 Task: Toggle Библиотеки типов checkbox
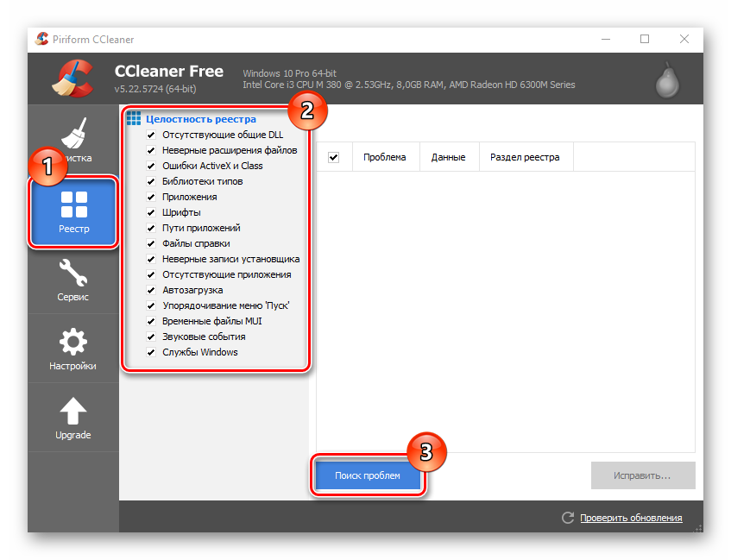151,182
